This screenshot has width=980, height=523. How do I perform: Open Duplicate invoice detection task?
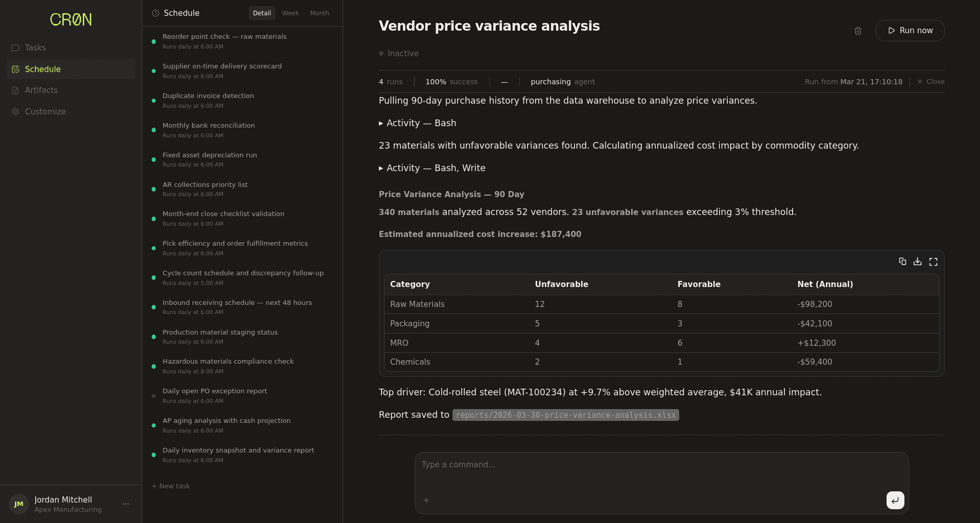243,101
